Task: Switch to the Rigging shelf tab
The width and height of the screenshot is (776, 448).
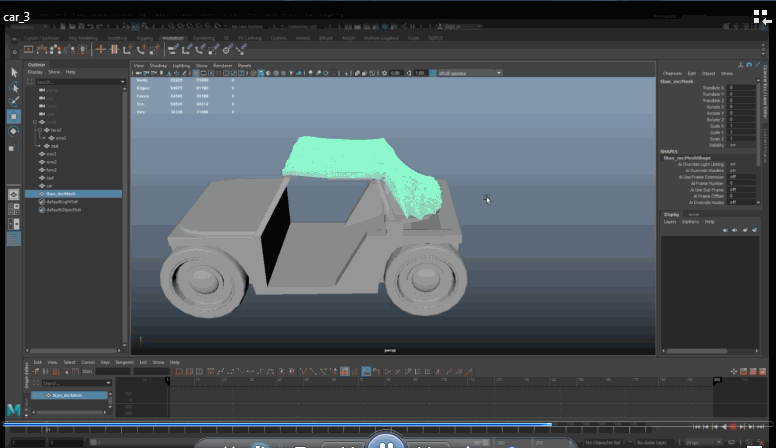Action: 145,38
